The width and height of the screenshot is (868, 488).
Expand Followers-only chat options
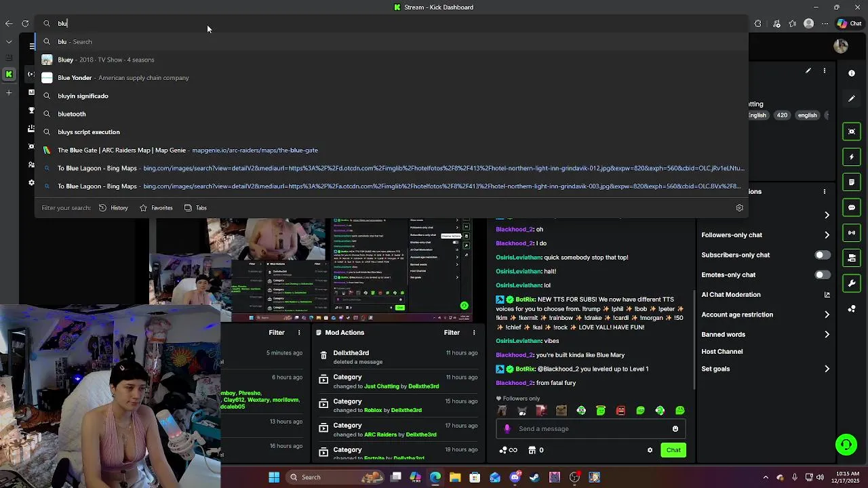tap(827, 235)
